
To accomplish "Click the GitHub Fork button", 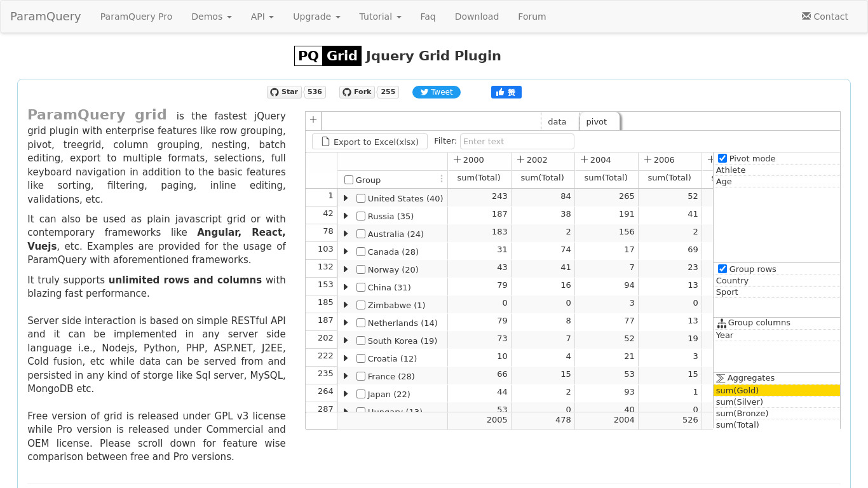I will click(x=356, y=92).
